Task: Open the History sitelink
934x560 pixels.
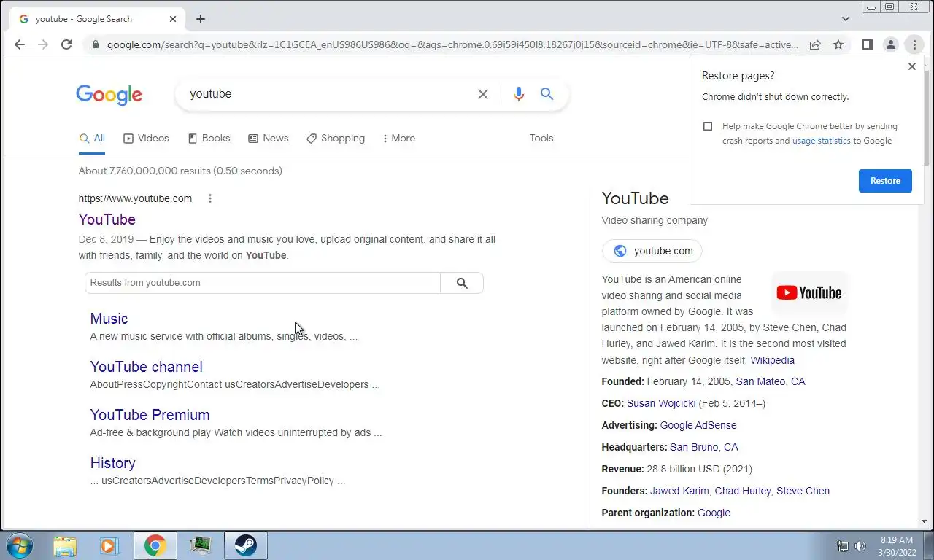Action: pyautogui.click(x=112, y=463)
